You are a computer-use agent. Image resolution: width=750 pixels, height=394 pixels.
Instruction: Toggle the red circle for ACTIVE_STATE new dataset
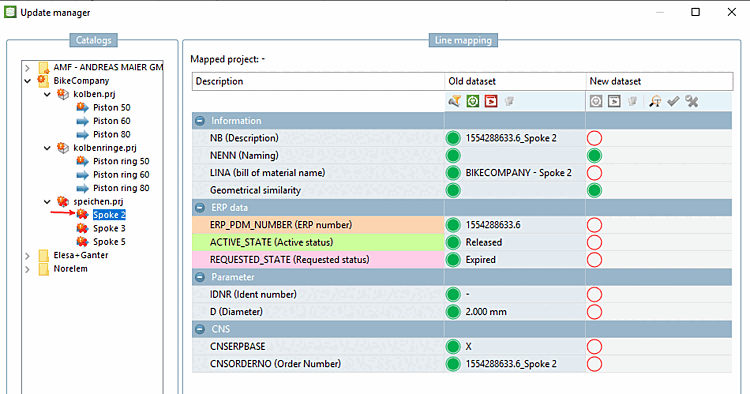pos(594,242)
